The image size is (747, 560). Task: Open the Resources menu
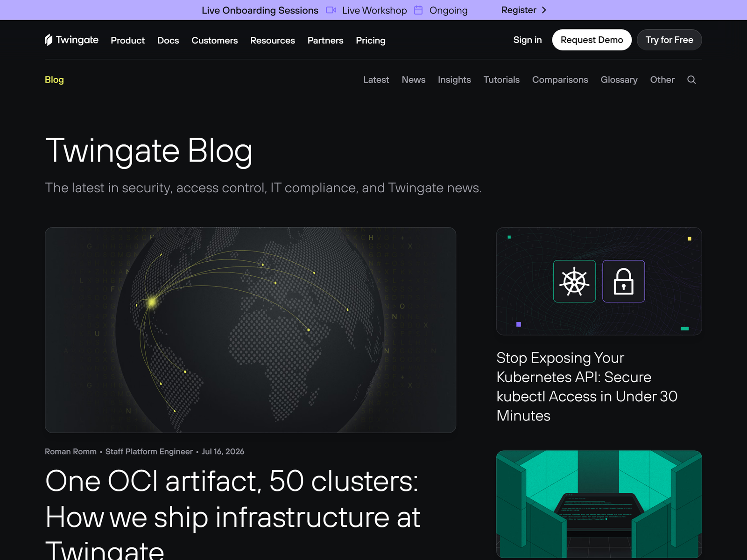click(273, 41)
